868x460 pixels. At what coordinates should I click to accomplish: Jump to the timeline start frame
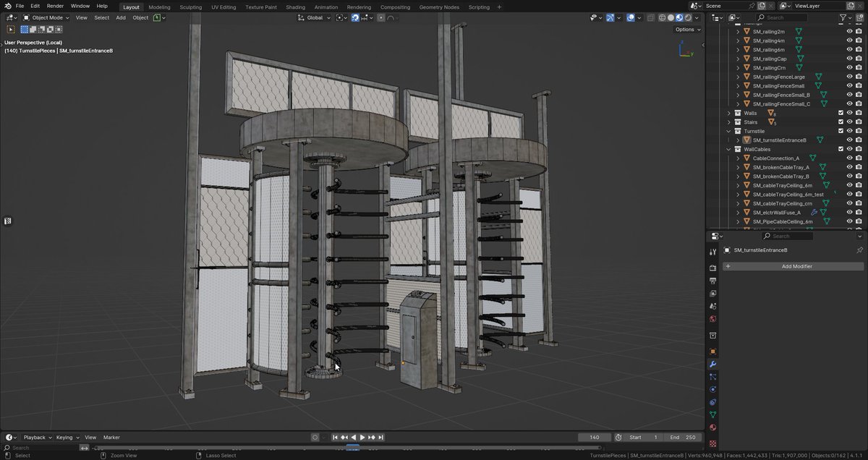pos(336,438)
